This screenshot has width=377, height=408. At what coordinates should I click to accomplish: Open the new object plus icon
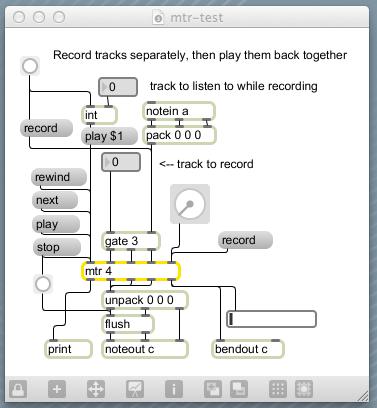click(57, 389)
